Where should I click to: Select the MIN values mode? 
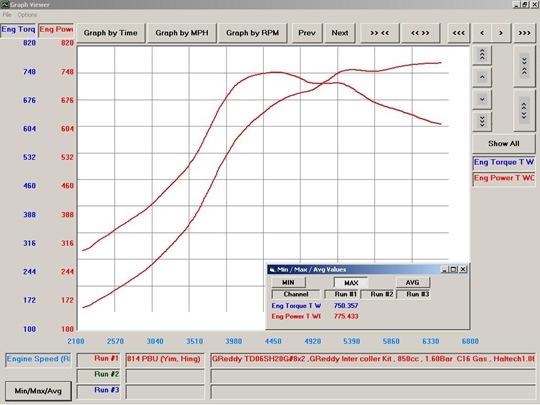pyautogui.click(x=288, y=282)
